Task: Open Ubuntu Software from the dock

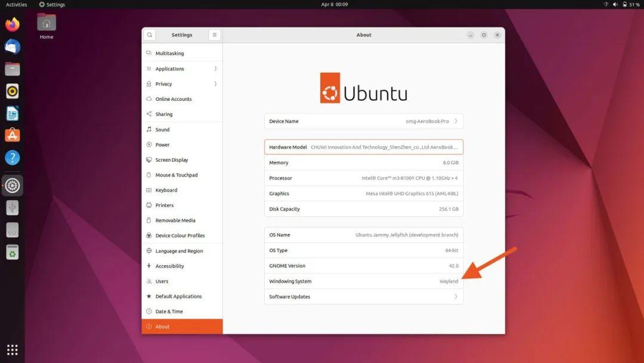Action: [x=12, y=135]
